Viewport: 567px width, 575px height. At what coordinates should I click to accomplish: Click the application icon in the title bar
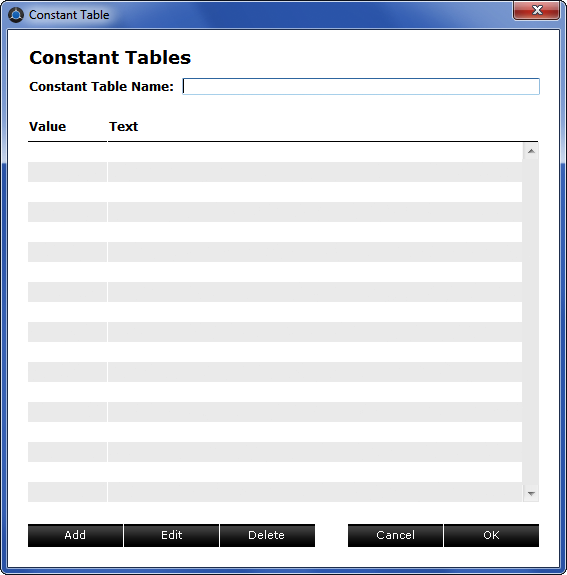tap(16, 15)
